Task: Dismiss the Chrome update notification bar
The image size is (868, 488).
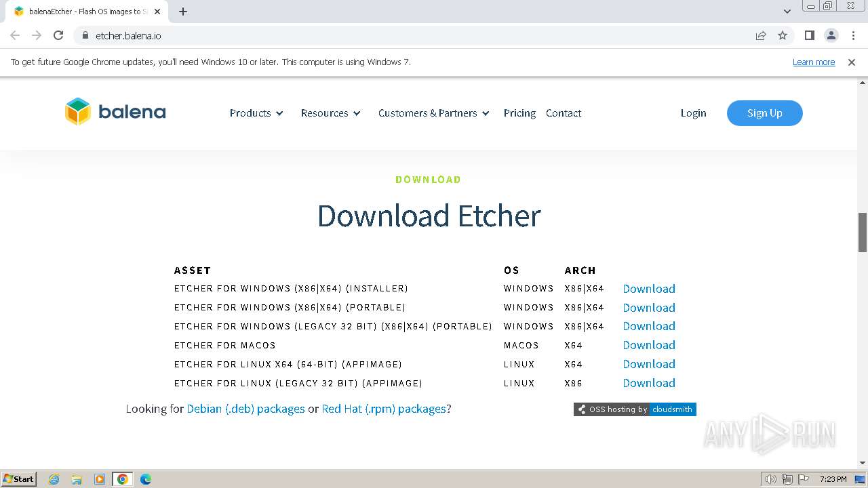Action: [x=852, y=62]
